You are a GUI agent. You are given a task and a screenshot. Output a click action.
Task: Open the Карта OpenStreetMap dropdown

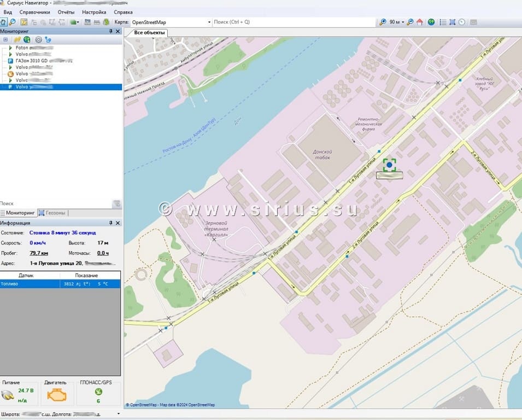pos(209,22)
